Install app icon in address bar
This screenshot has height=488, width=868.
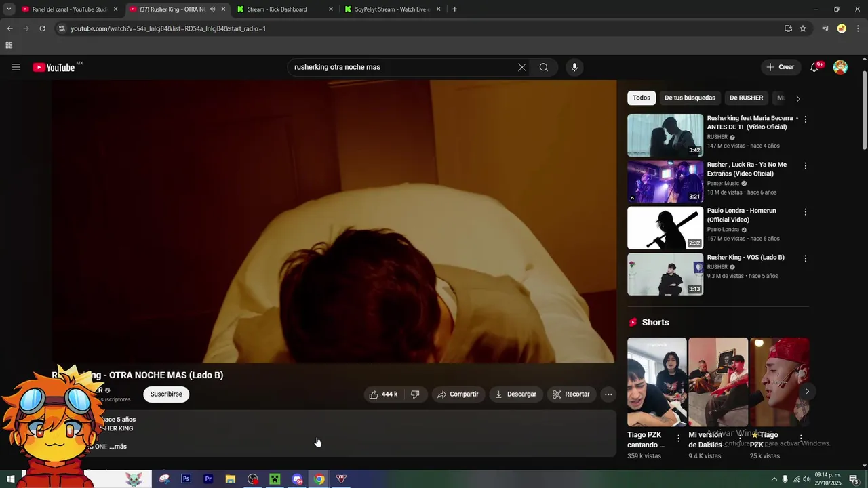pyautogui.click(x=788, y=28)
